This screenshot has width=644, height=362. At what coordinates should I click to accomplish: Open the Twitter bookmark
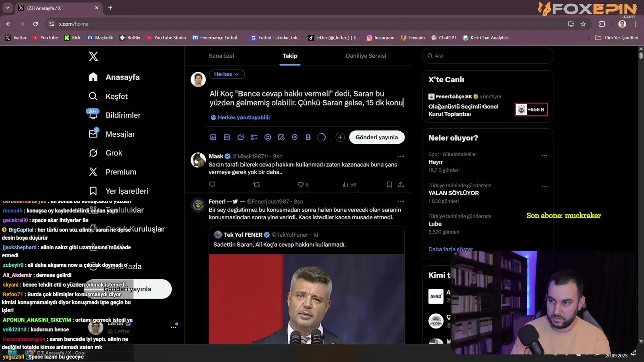click(16, 38)
